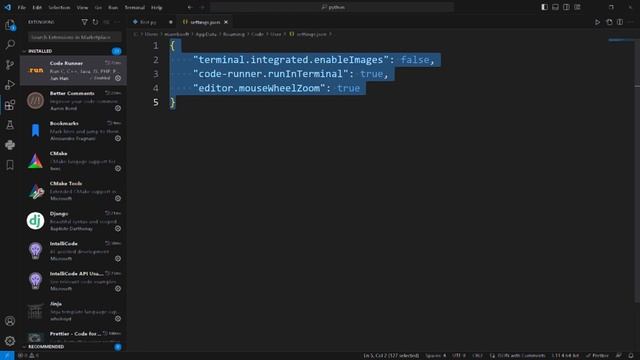The image size is (640, 360).
Task: Select the Django extension
Action: (x=73, y=221)
